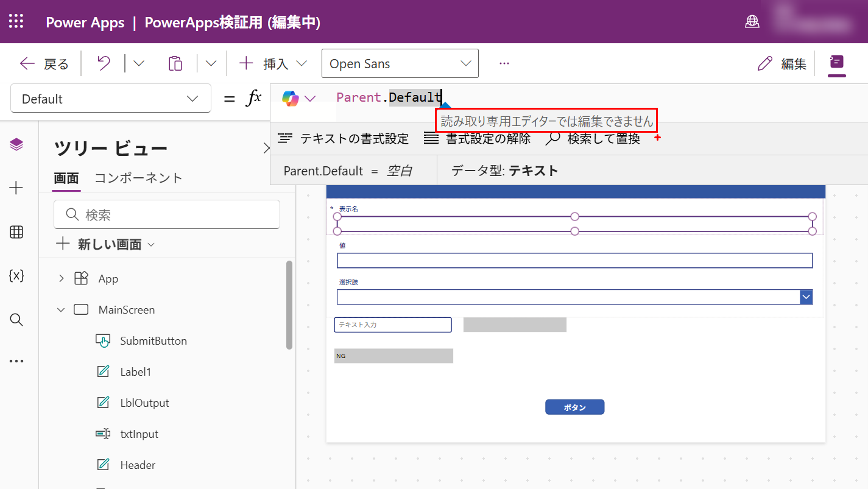868x489 pixels.
Task: Open the Copilot formula assistant icon
Action: pos(291,98)
